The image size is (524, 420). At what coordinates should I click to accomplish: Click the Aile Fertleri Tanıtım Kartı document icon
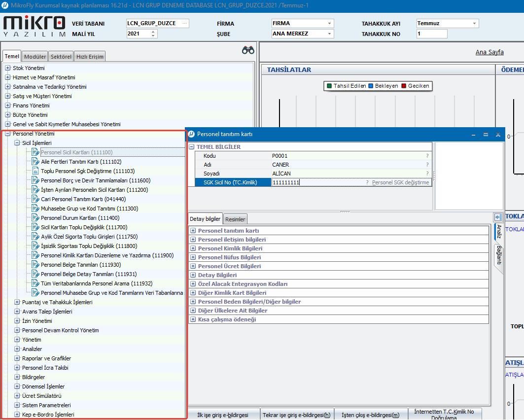tap(35, 162)
